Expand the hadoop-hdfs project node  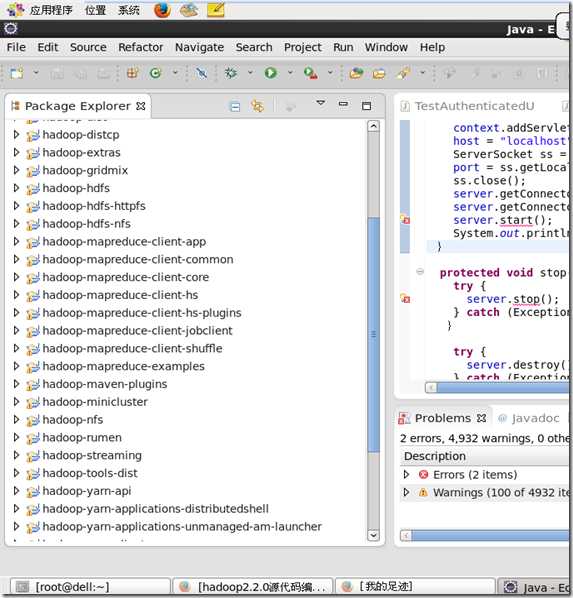16,188
